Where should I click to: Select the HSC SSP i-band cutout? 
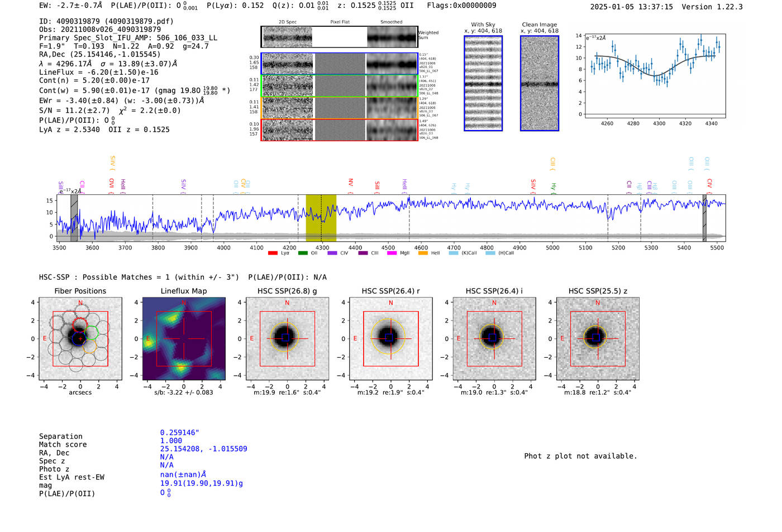click(494, 339)
